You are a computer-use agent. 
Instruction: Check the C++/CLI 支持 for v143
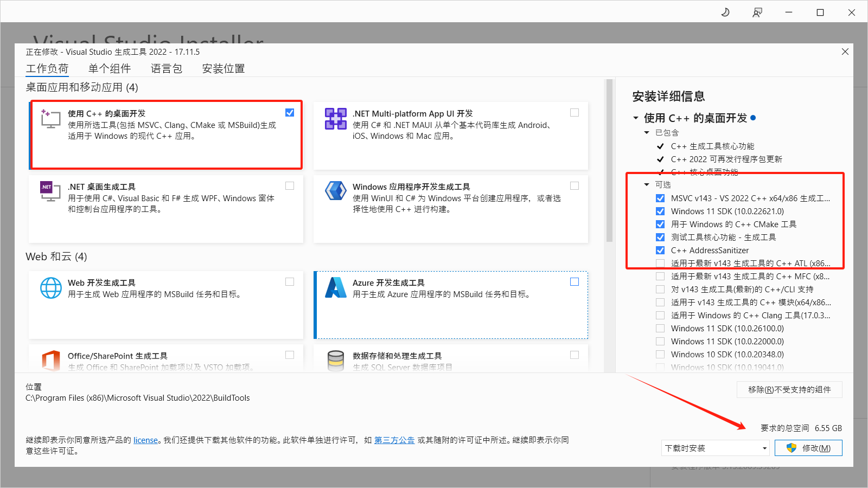[x=660, y=290]
